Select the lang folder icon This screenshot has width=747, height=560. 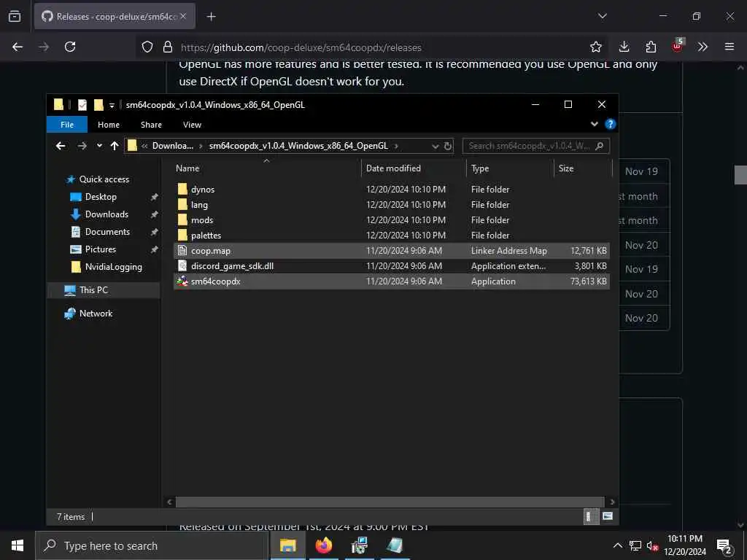182,205
